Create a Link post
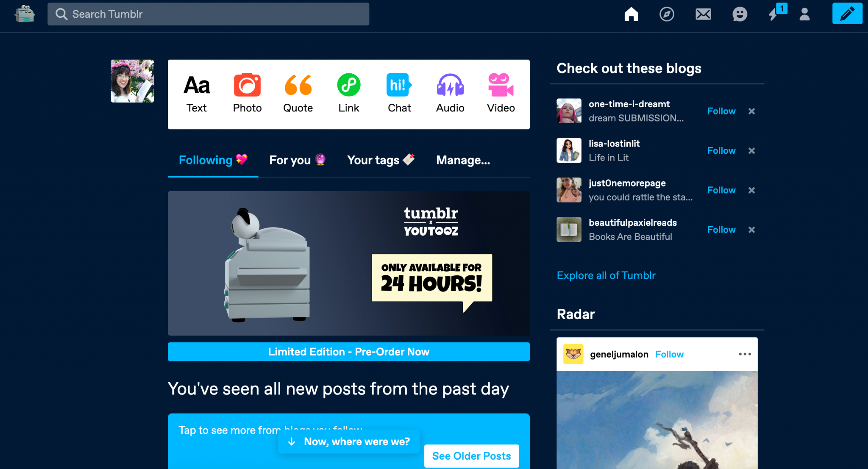Viewport: 868px width, 469px height. [348, 92]
